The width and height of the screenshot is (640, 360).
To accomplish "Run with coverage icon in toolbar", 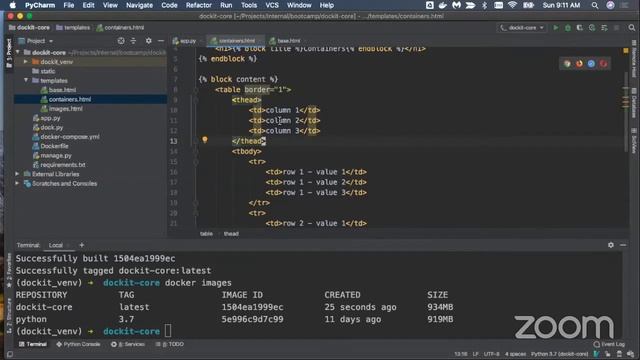I will [x=580, y=28].
